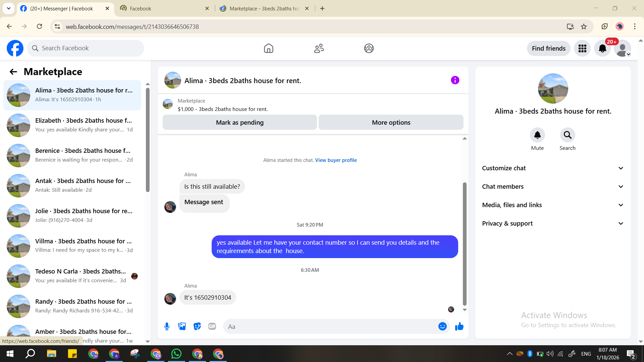Open the emoji picker in message box
Image resolution: width=644 pixels, height=362 pixels.
(x=442, y=326)
